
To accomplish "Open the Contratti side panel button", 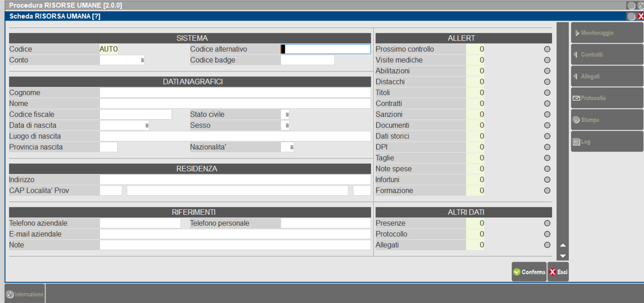I will coord(607,55).
